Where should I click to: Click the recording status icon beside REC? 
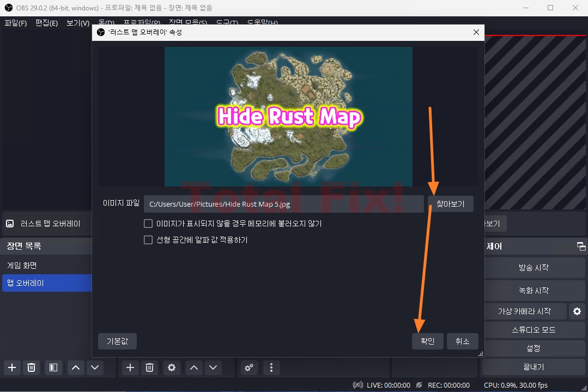[x=419, y=385]
